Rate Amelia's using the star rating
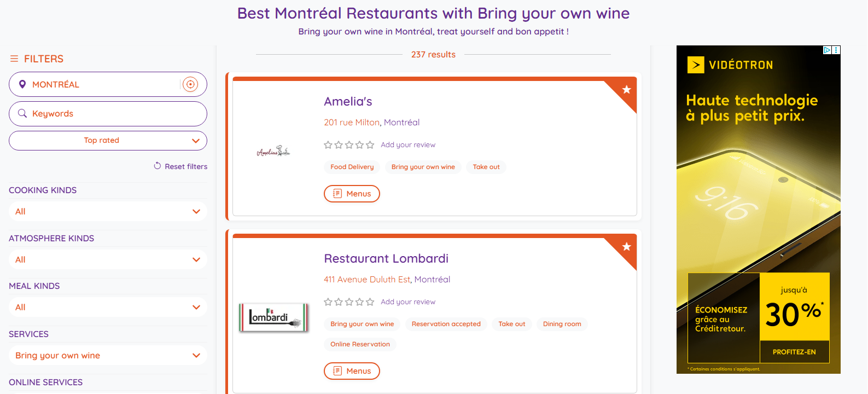868x394 pixels. 349,145
